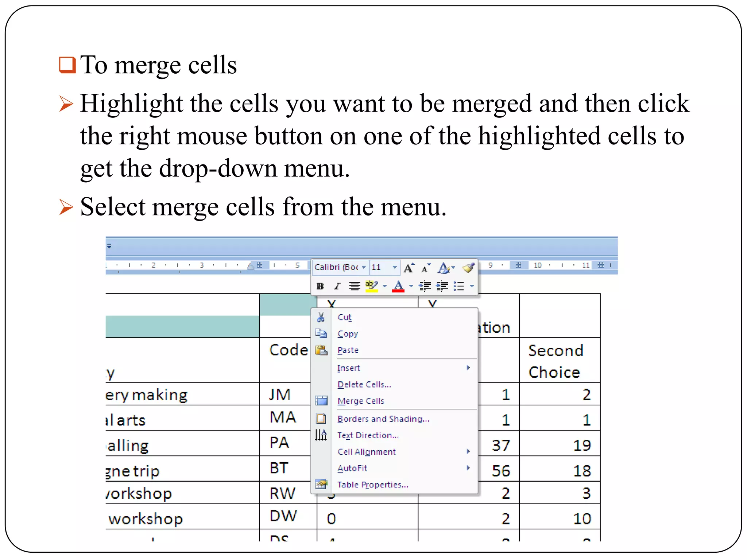Viewport: 747px width, 560px height.
Task: Click the Styles quick-format icon
Action: 444,268
